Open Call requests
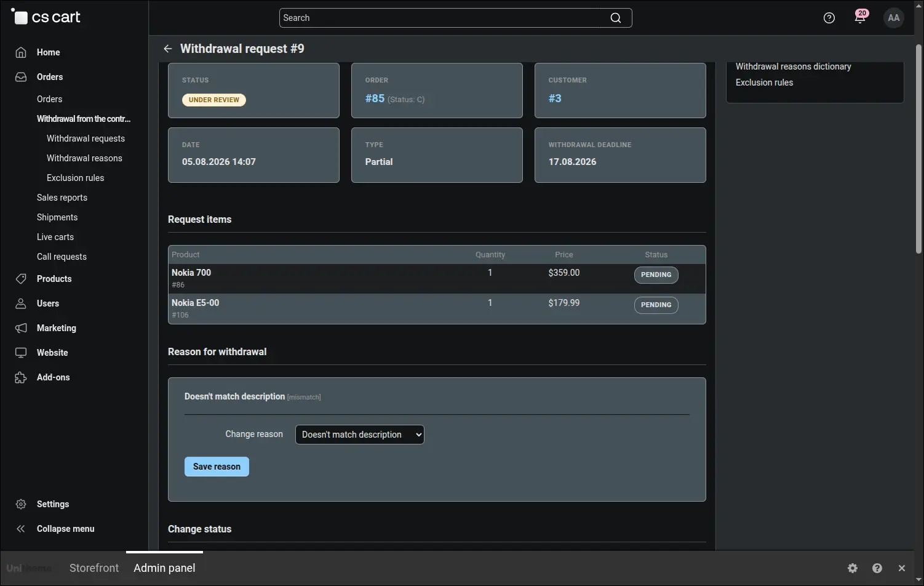The image size is (924, 586). (x=62, y=257)
